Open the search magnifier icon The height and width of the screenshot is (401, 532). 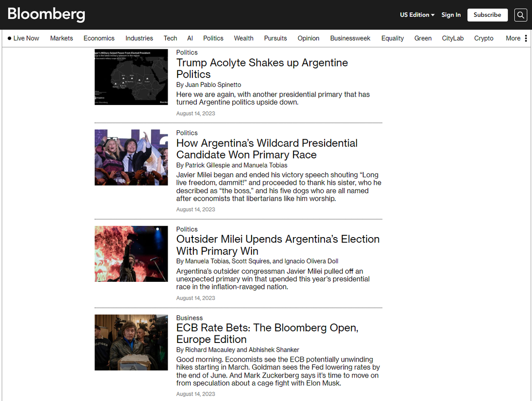pyautogui.click(x=520, y=15)
